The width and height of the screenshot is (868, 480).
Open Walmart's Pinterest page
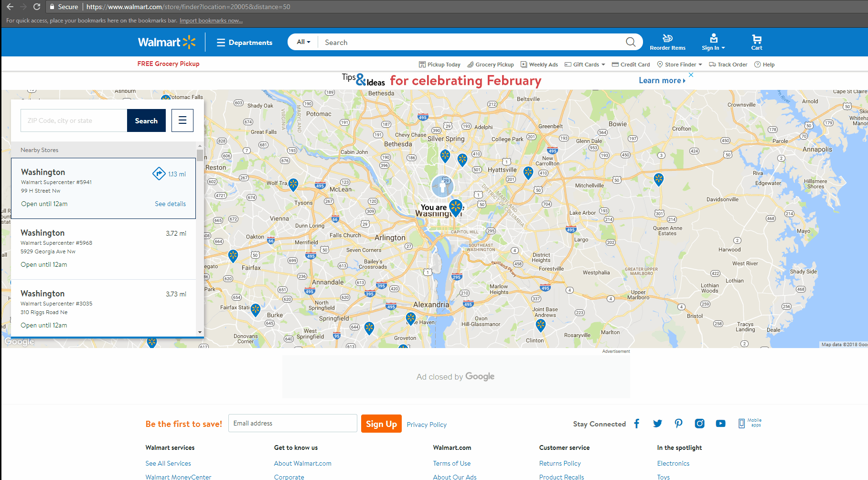click(678, 424)
